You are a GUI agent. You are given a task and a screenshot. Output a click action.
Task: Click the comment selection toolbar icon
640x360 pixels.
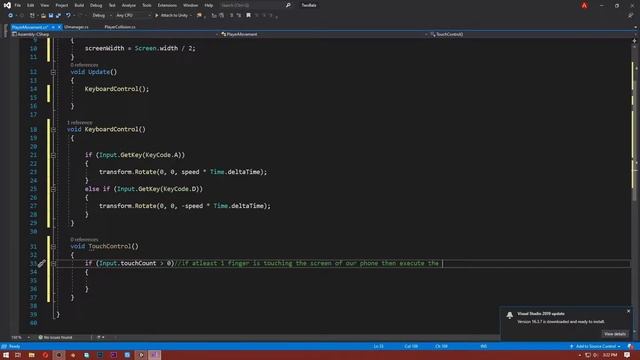click(231, 16)
